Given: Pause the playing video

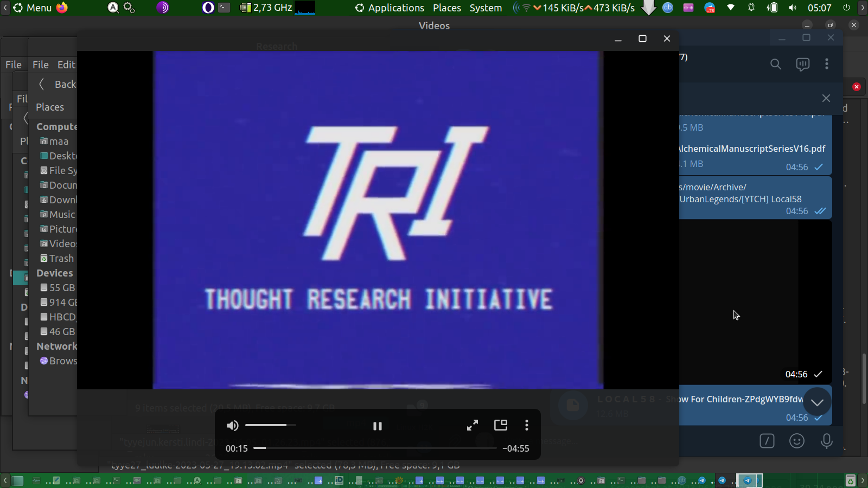Looking at the screenshot, I should [x=378, y=426].
